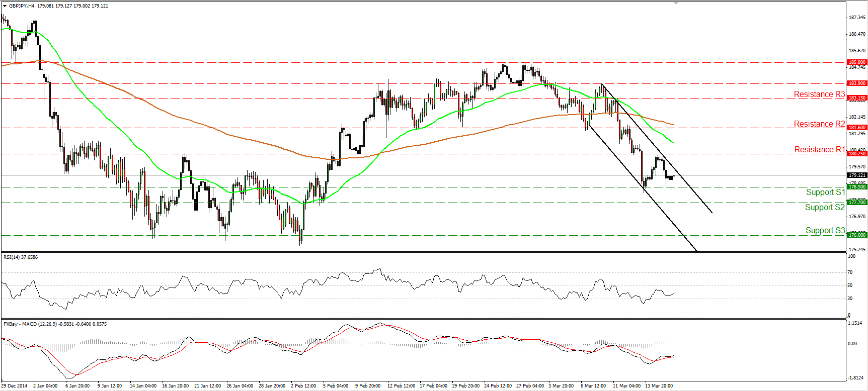This screenshot has width=868, height=391.
Task: Click the chart menu arrow beside GBPJPY,H4
Action: point(5,6)
